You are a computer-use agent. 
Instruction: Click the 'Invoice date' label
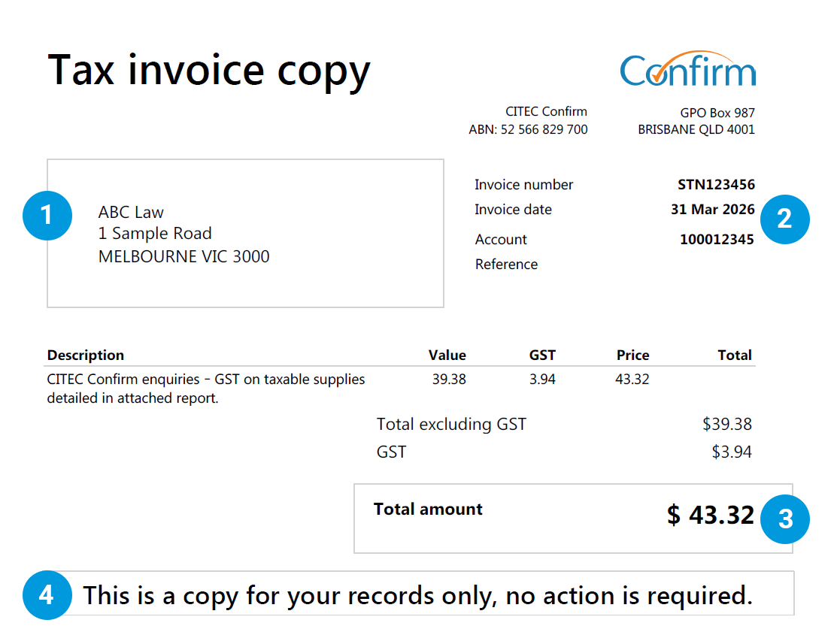(513, 210)
